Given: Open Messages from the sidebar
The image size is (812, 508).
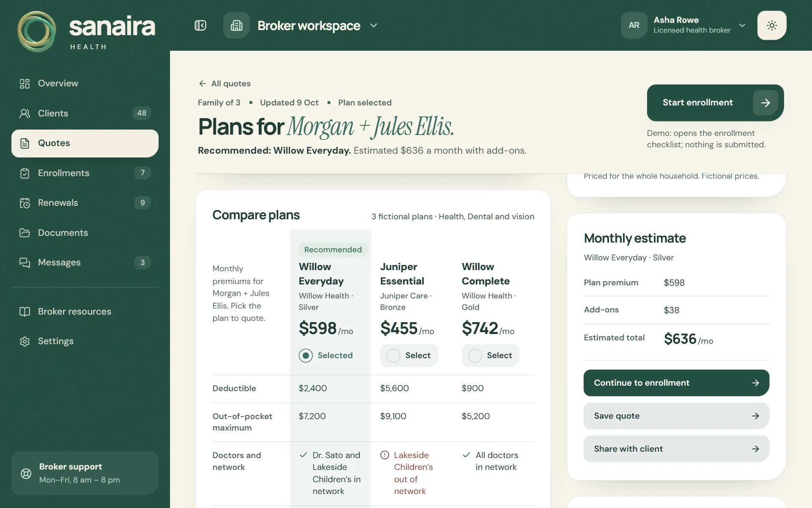Looking at the screenshot, I should [x=85, y=262].
